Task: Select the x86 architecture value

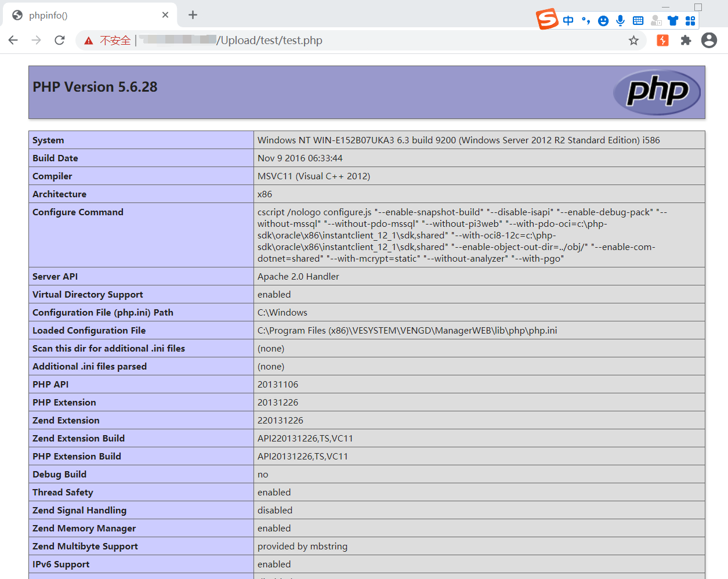Action: [265, 194]
